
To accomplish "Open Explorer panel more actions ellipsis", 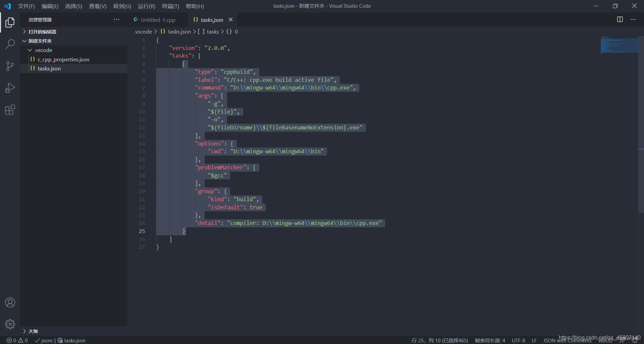I will (116, 19).
